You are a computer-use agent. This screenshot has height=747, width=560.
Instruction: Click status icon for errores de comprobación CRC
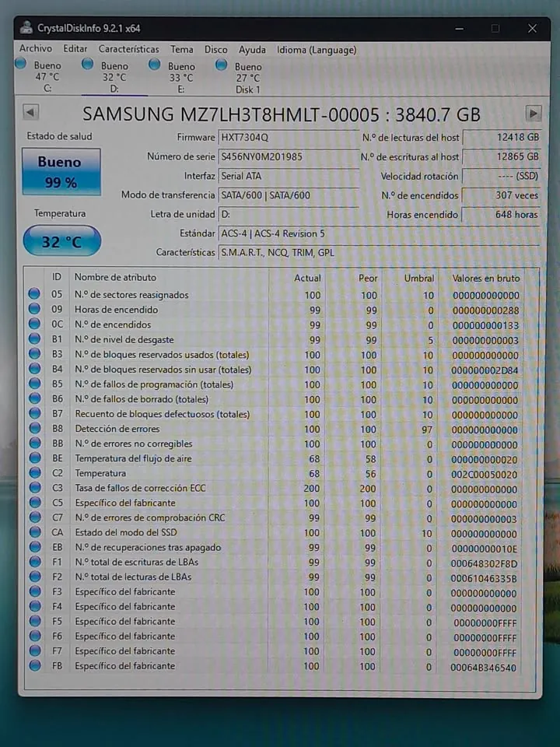coord(34,517)
